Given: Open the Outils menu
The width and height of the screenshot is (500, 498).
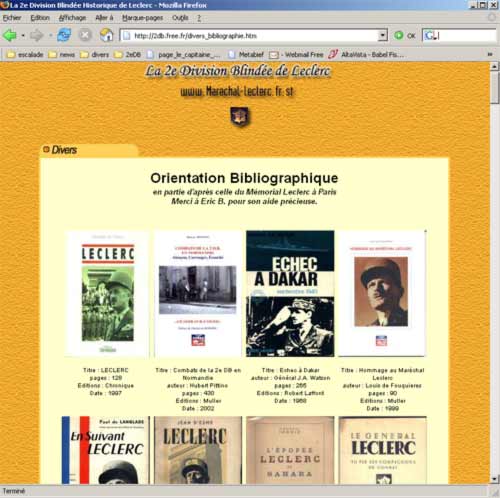Looking at the screenshot, I should pos(180,18).
